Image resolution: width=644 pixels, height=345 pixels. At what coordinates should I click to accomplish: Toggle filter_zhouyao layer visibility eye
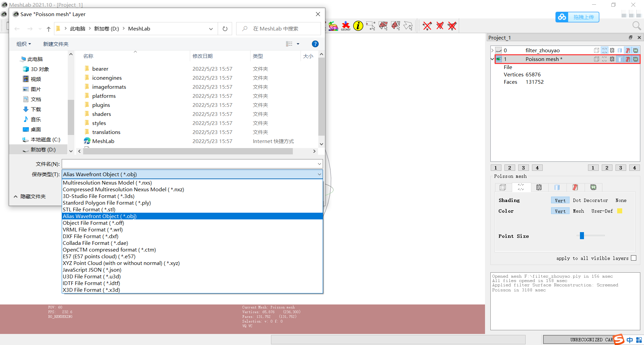(499, 51)
